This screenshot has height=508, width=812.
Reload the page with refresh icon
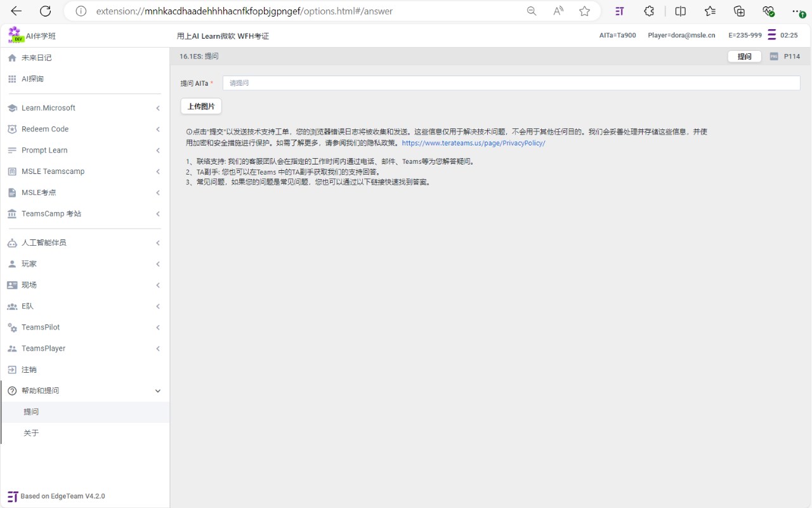45,11
